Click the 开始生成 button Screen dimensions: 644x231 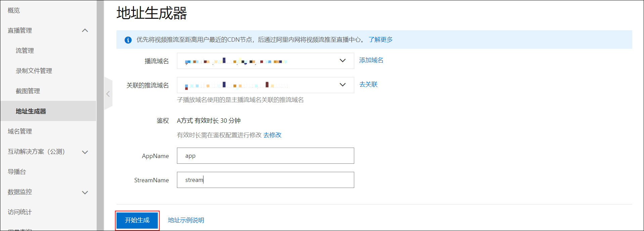[137, 220]
